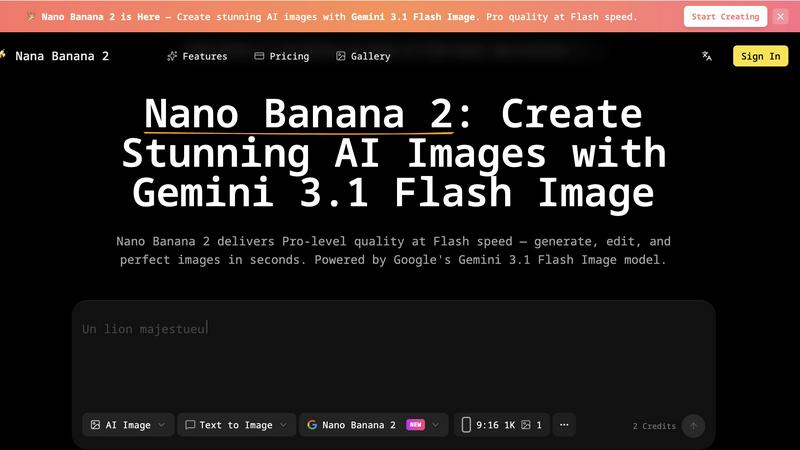Click the chat icon in Text to Image button
Viewport: 800px width, 450px height.
pos(190,425)
